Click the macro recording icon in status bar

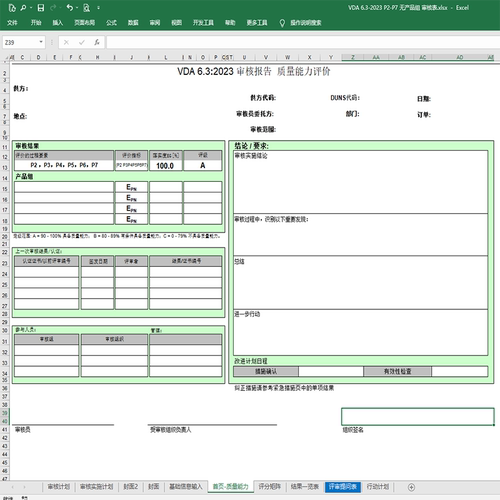click(x=25, y=498)
